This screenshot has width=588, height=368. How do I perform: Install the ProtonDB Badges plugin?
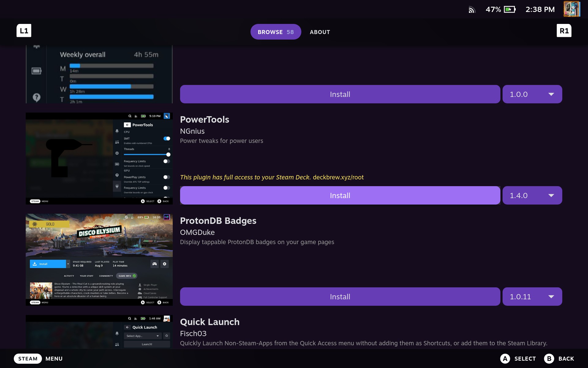click(340, 297)
